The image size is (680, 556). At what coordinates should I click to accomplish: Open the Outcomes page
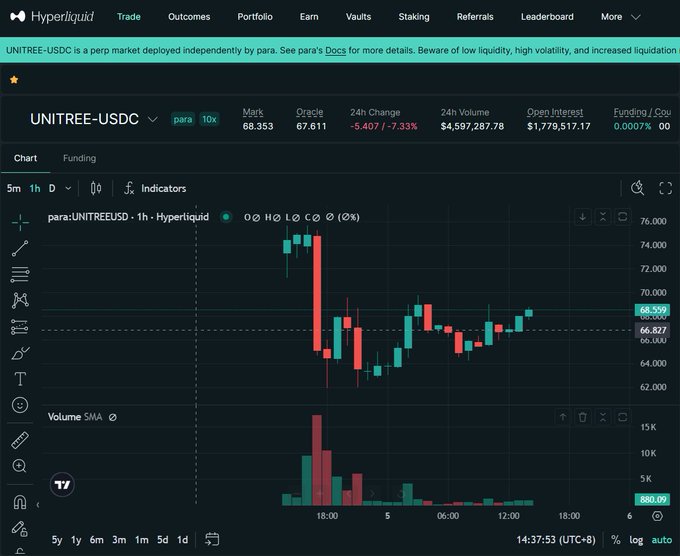(189, 17)
